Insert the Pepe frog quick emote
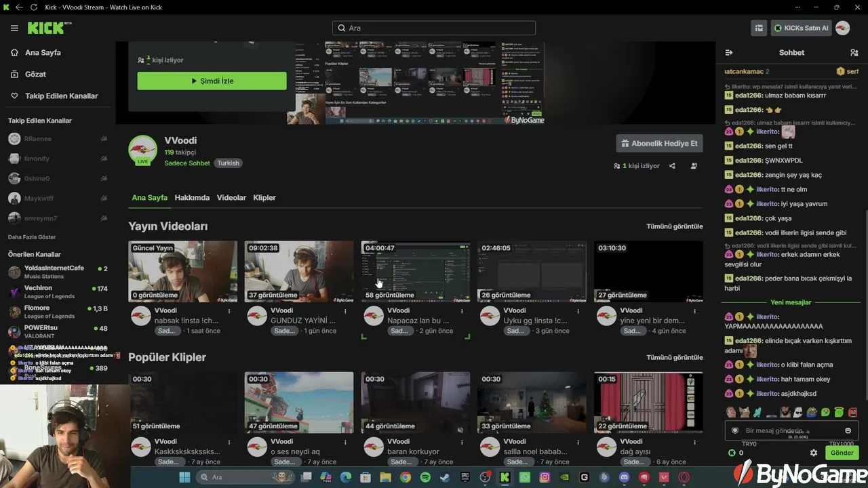 tap(812, 411)
